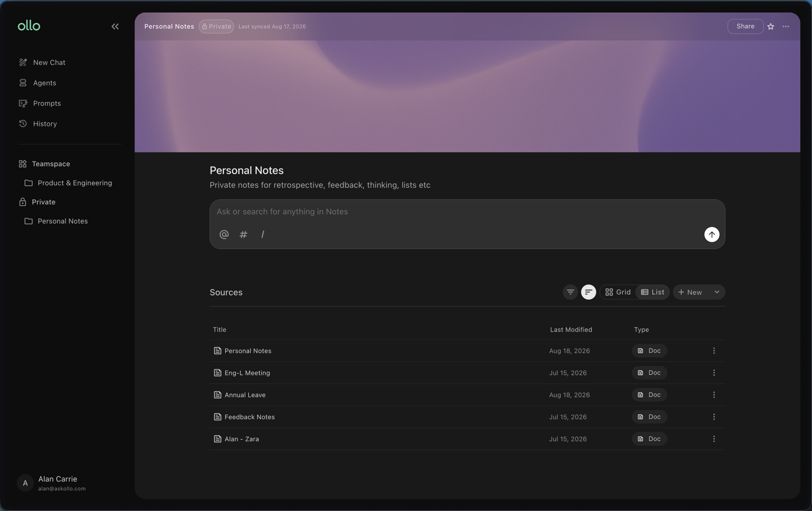The height and width of the screenshot is (511, 812).
Task: Open the three-dot menu for Feedback Notes
Action: pos(714,417)
